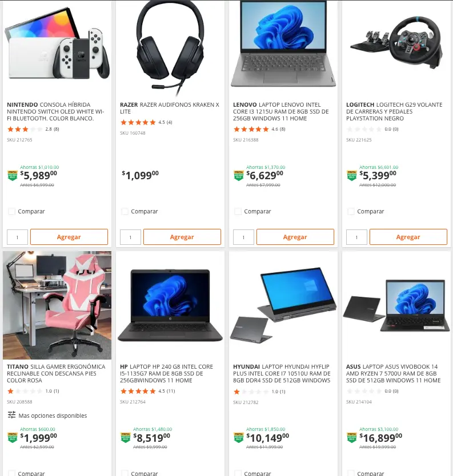The width and height of the screenshot is (453, 476).
Task: Click the price badge beside $8,519
Action: coord(126,437)
